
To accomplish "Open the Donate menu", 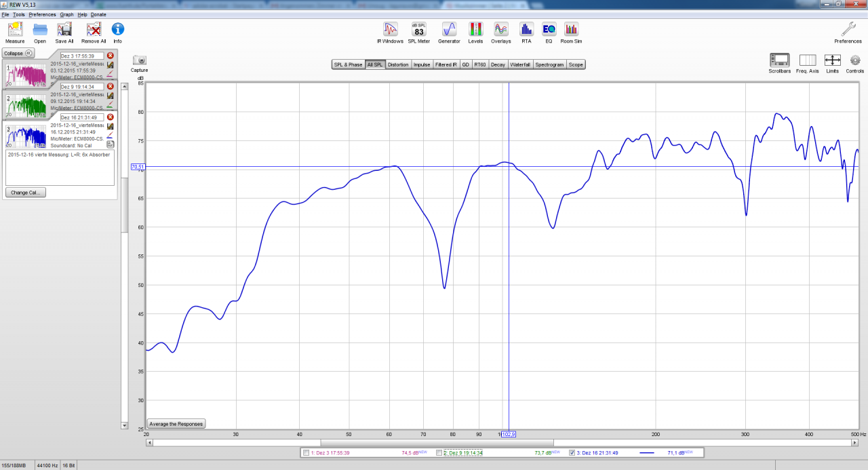I will pos(98,14).
